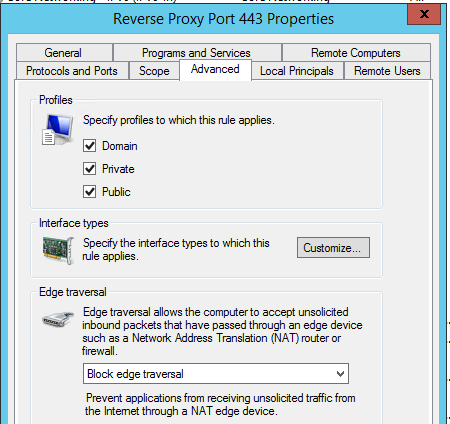Select the Remote Computers tab
Screen dimensions: 450x424
356,53
